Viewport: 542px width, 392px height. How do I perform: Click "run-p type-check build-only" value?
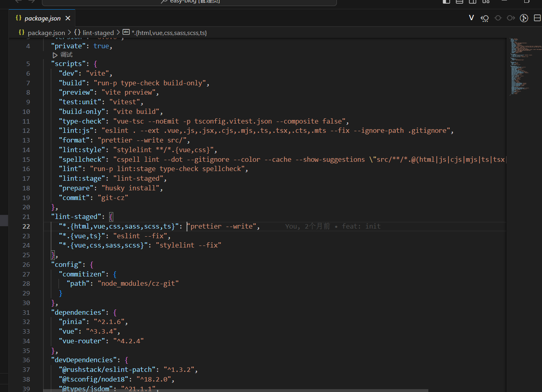click(150, 83)
